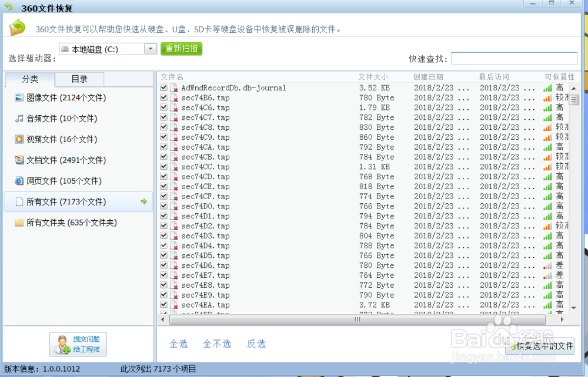Click the all files blank page icon

[x=19, y=202]
